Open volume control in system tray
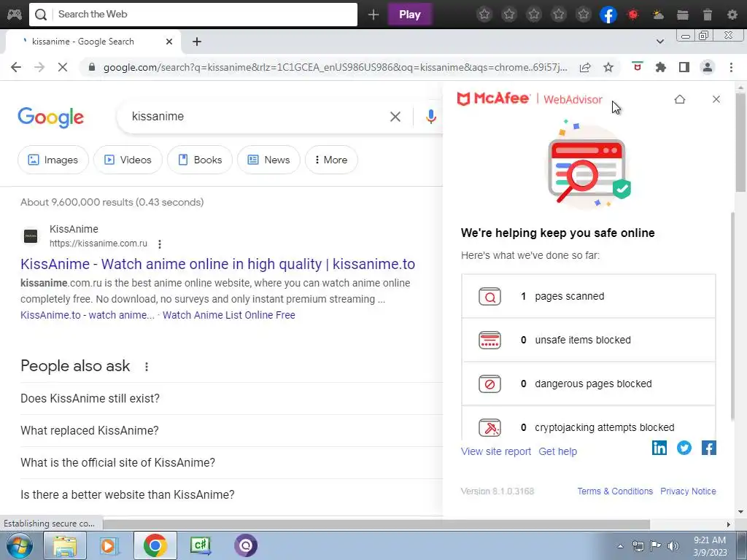The height and width of the screenshot is (560, 747). [673, 546]
